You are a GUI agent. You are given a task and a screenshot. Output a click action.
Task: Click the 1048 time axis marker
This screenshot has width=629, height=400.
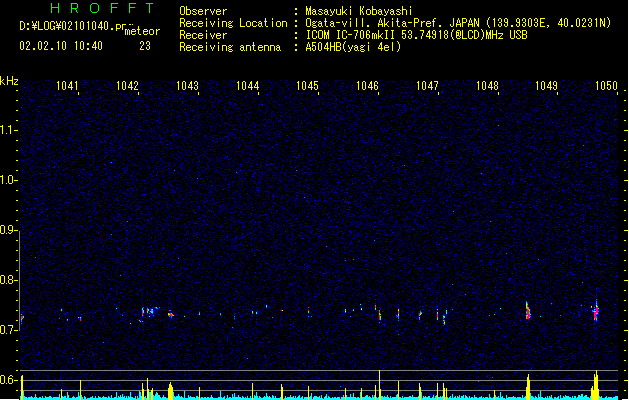coord(487,86)
